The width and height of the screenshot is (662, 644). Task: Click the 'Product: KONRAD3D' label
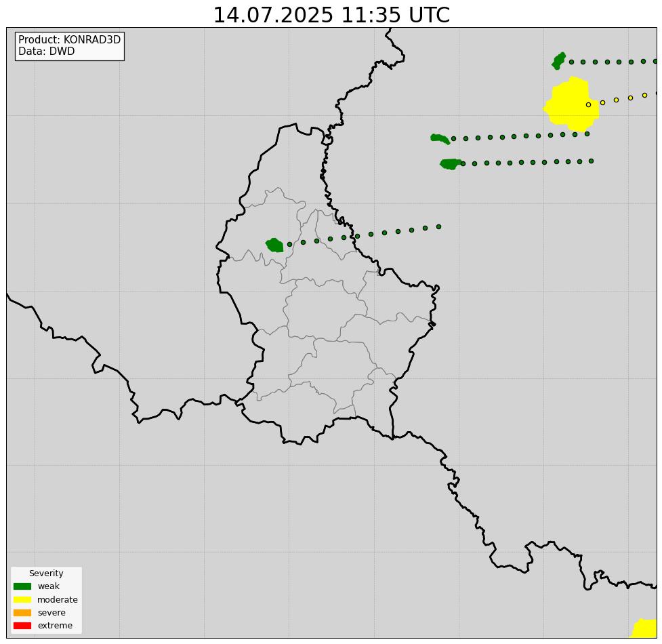pos(70,40)
